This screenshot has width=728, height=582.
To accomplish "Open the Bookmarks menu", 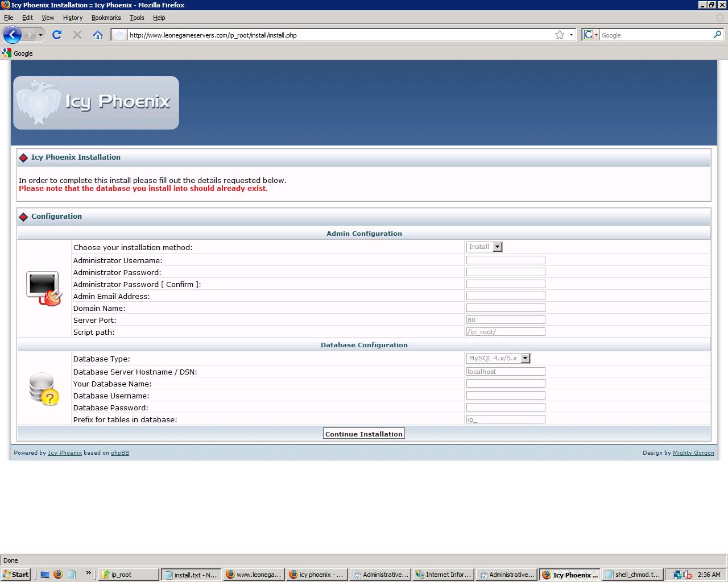I will (x=106, y=18).
